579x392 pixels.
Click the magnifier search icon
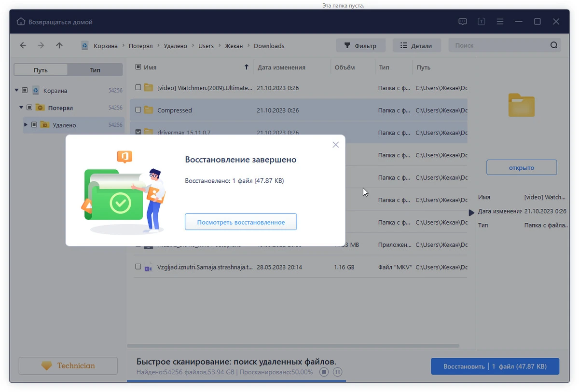tap(553, 45)
